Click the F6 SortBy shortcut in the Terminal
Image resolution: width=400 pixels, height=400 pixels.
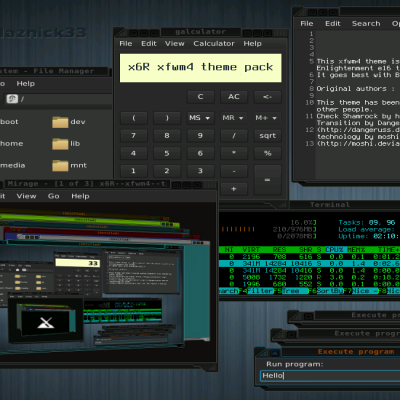(x=326, y=291)
